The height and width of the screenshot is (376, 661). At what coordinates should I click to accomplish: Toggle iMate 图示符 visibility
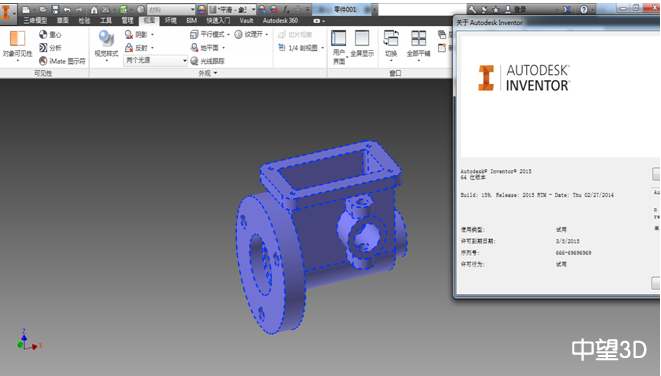point(62,61)
